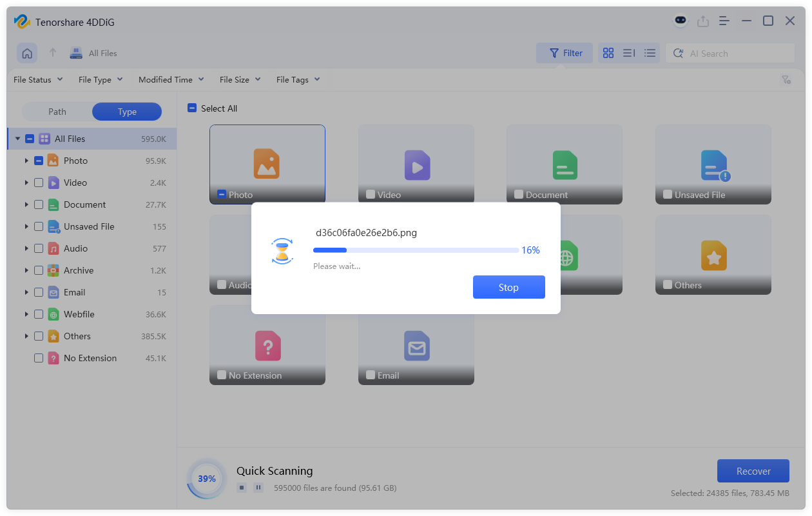Check the Email checkbox in sidebar tree
This screenshot has width=812, height=516.
click(x=39, y=292)
